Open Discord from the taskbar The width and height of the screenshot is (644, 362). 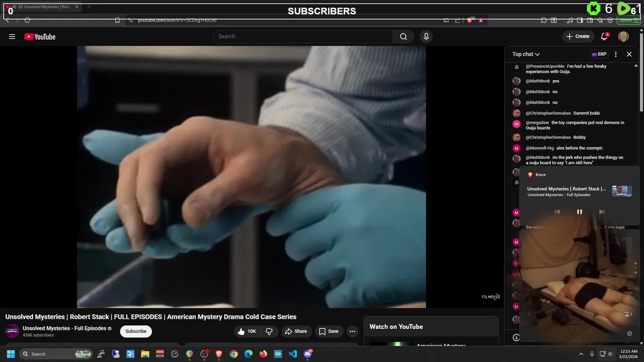pos(307,354)
